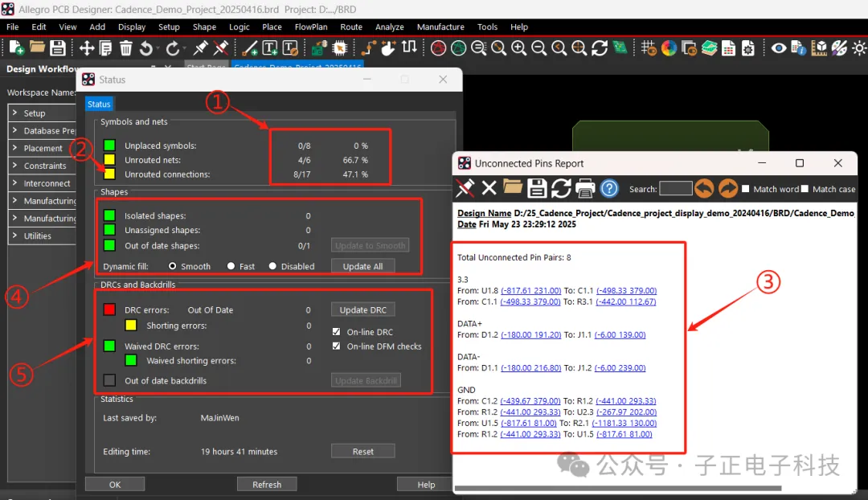Click the Add Connect routing icon
Image resolution: width=868 pixels, height=500 pixels.
click(x=368, y=48)
